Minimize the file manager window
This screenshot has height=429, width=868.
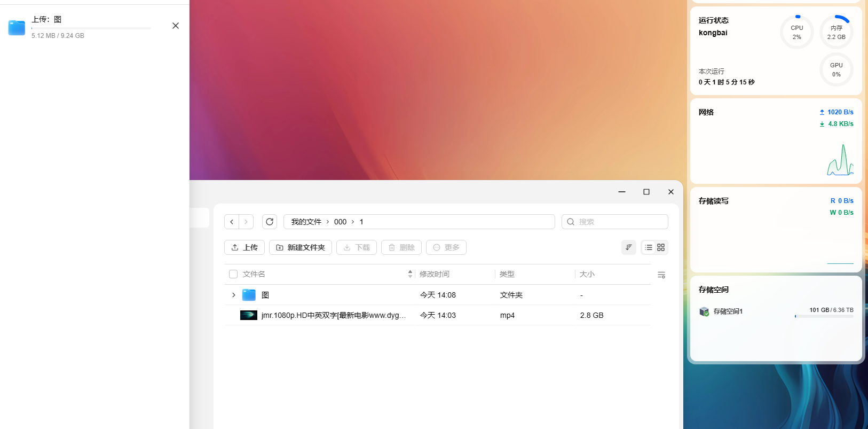tap(622, 192)
